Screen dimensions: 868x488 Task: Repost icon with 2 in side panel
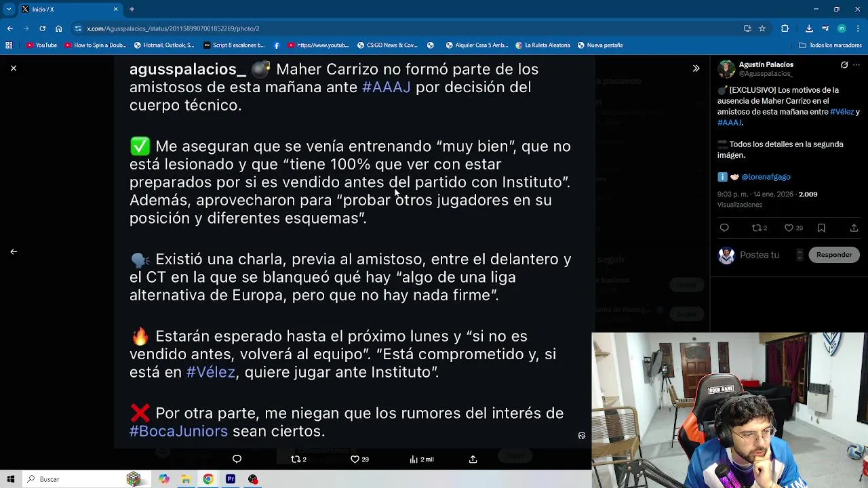759,228
